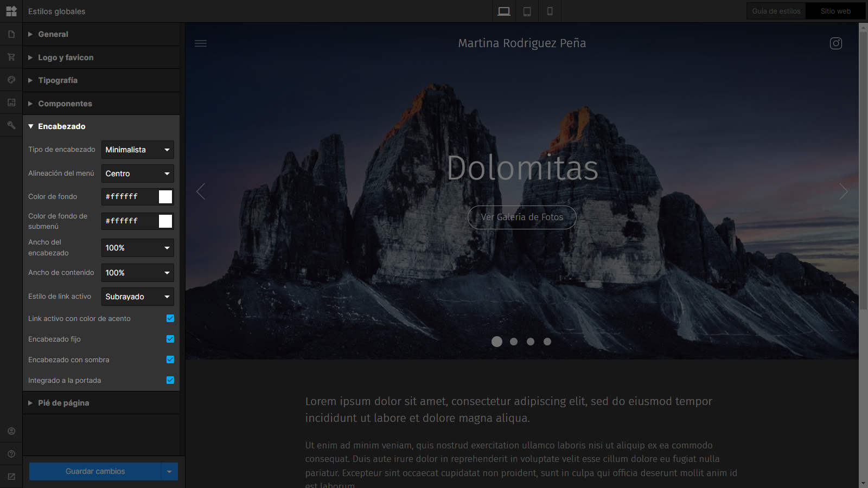Open the wrench settings icon
This screenshot has width=868, height=488.
coord(11,125)
